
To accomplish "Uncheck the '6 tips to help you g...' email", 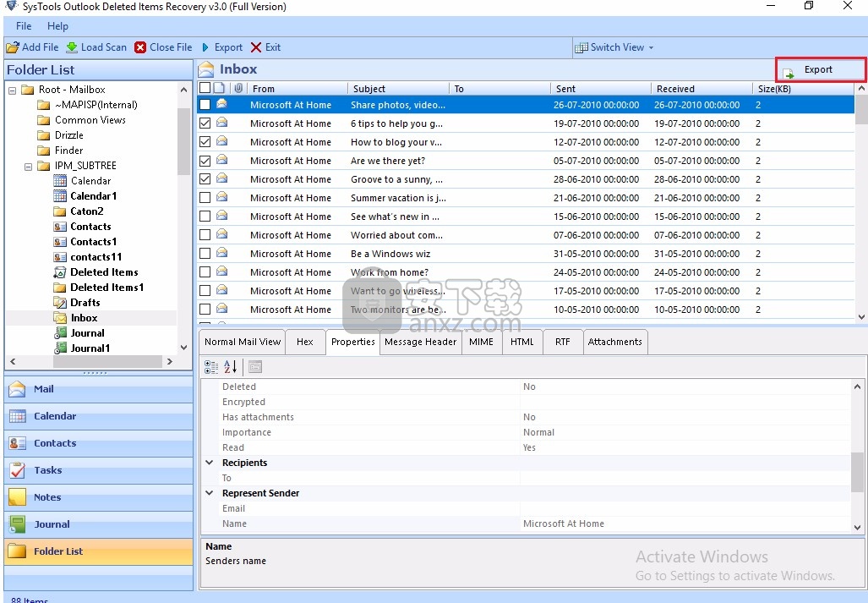I will click(x=205, y=123).
